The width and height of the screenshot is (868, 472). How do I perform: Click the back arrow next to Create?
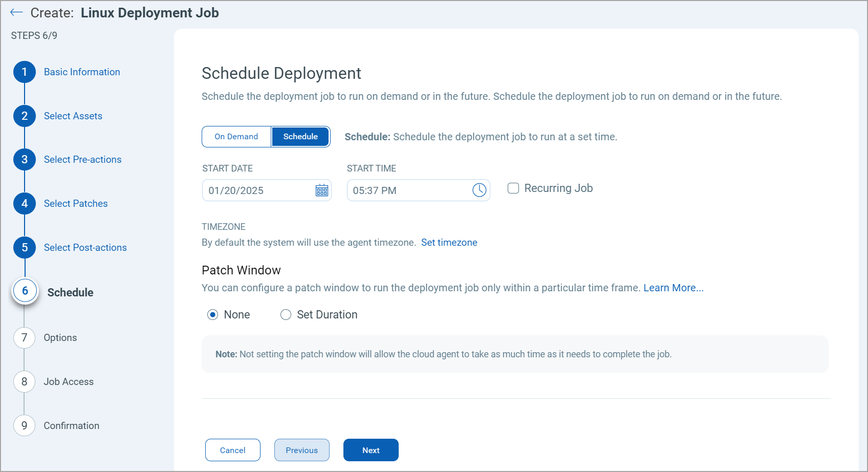pos(16,12)
